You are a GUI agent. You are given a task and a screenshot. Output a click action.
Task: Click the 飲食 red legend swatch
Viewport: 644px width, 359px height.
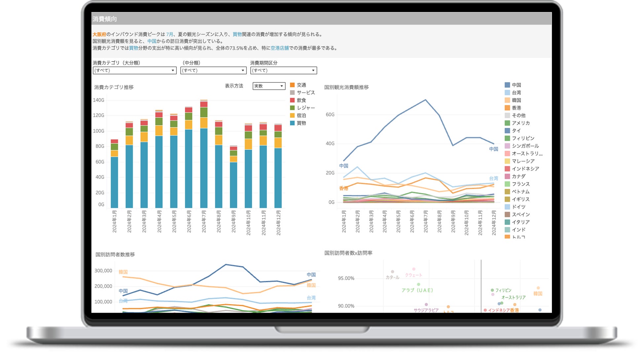(292, 100)
